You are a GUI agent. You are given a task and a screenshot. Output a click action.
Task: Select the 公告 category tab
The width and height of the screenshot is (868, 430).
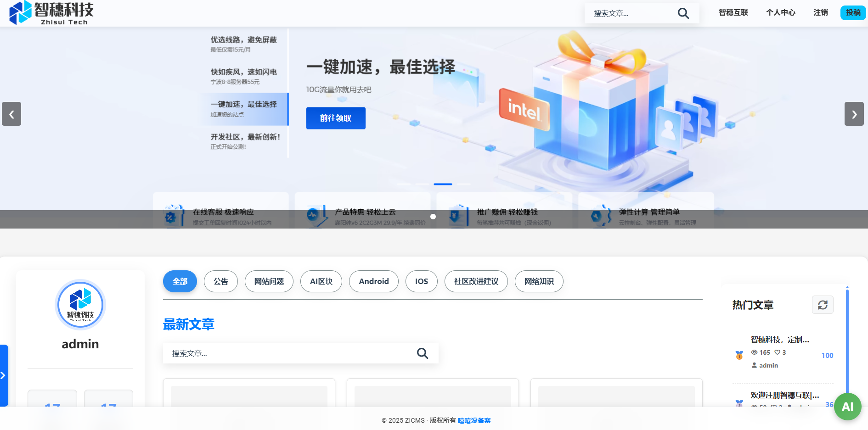(x=220, y=281)
